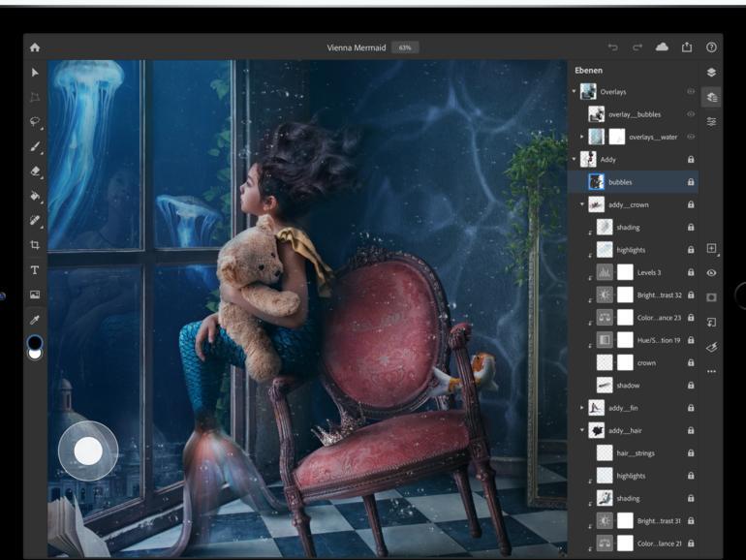Hide the overlays_water layer

691,137
